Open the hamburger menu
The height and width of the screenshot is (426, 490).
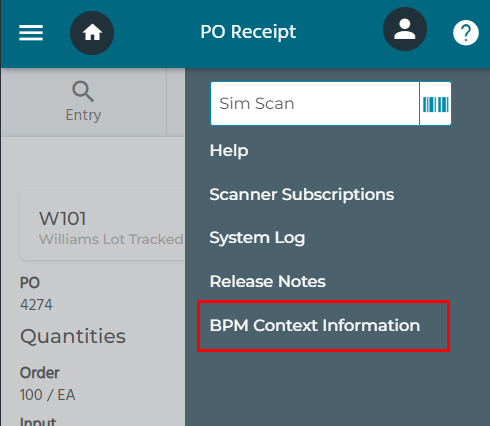coord(31,33)
